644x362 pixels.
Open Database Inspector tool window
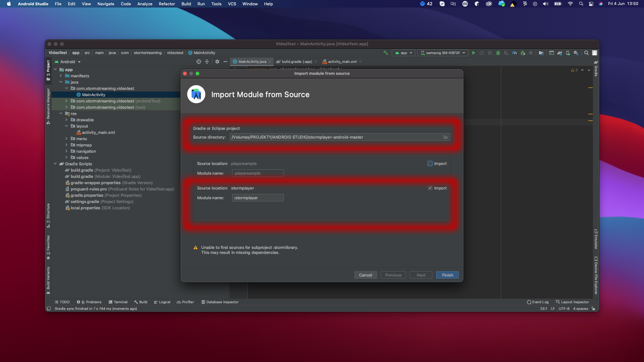click(220, 302)
